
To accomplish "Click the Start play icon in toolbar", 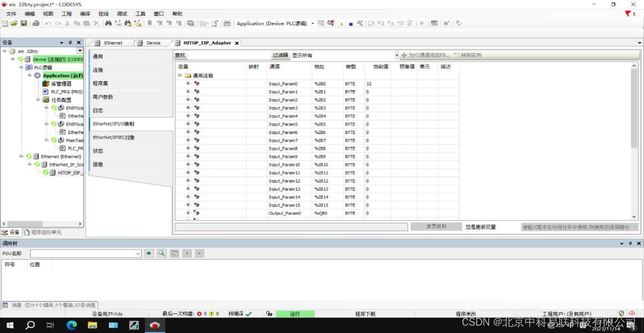I will tap(342, 24).
